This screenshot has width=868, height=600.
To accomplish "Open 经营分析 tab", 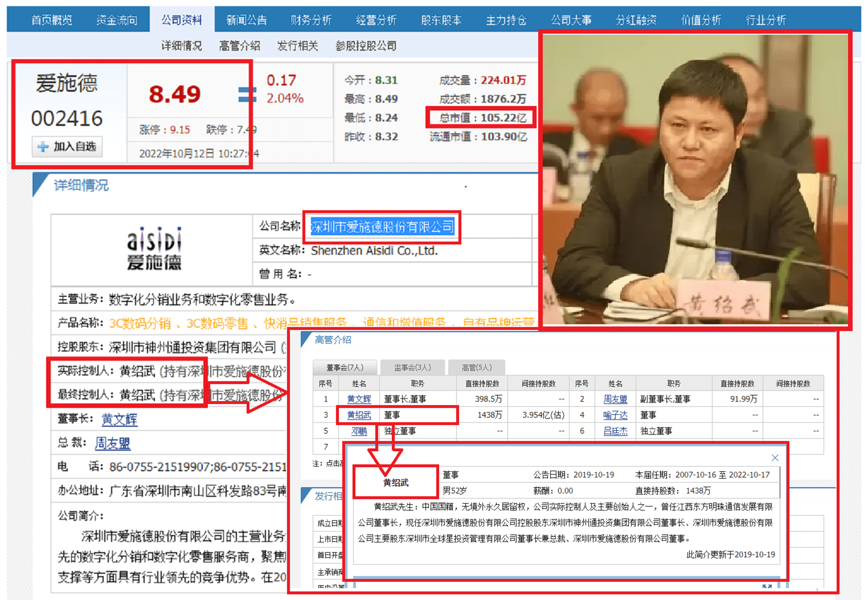I will [x=376, y=20].
